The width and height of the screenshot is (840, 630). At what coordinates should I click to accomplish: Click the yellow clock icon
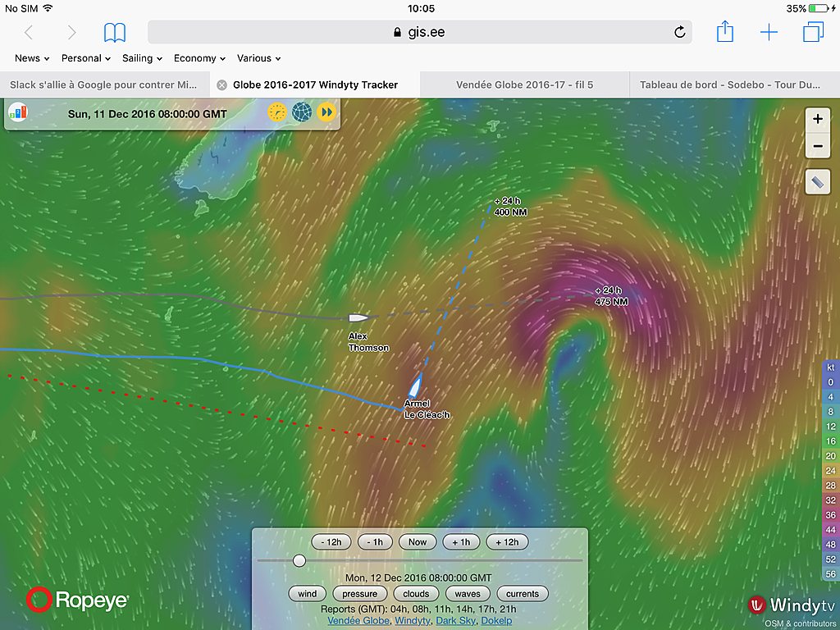pyautogui.click(x=277, y=112)
